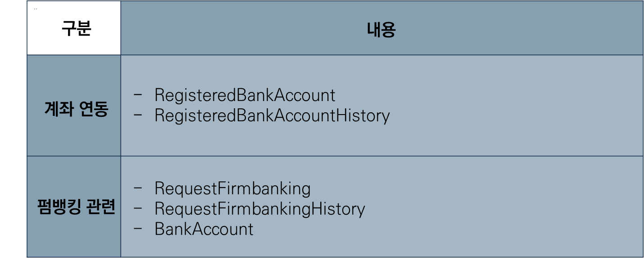Click the dash bullet before RegisteredBankAccountHistory
The image size is (644, 258).
pyautogui.click(x=138, y=115)
